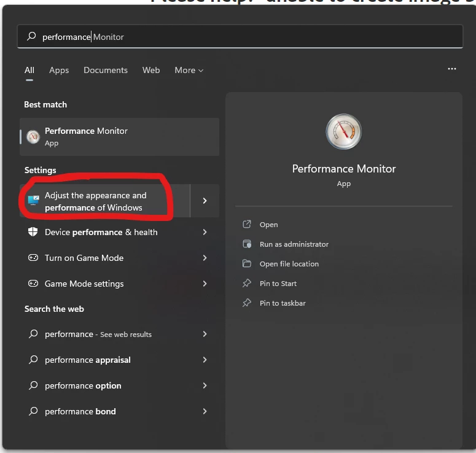
Task: Expand arrow for performance option
Action: [x=205, y=385]
